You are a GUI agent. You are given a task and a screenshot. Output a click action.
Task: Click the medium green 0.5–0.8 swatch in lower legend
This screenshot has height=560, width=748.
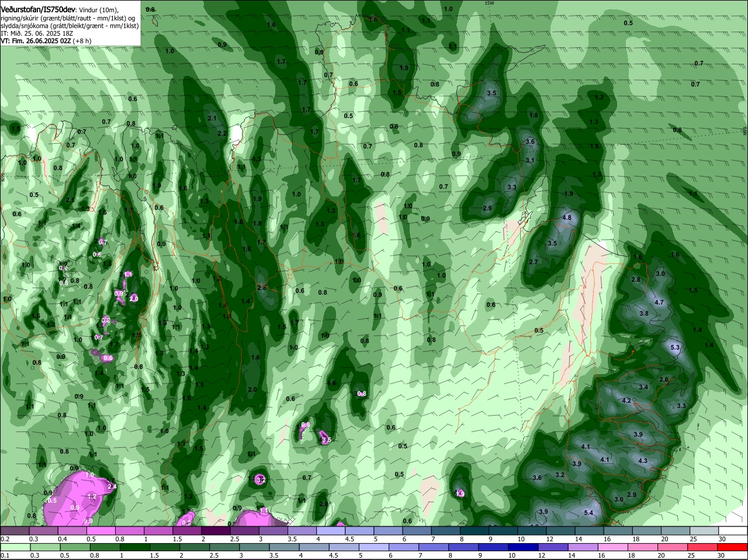(75, 547)
